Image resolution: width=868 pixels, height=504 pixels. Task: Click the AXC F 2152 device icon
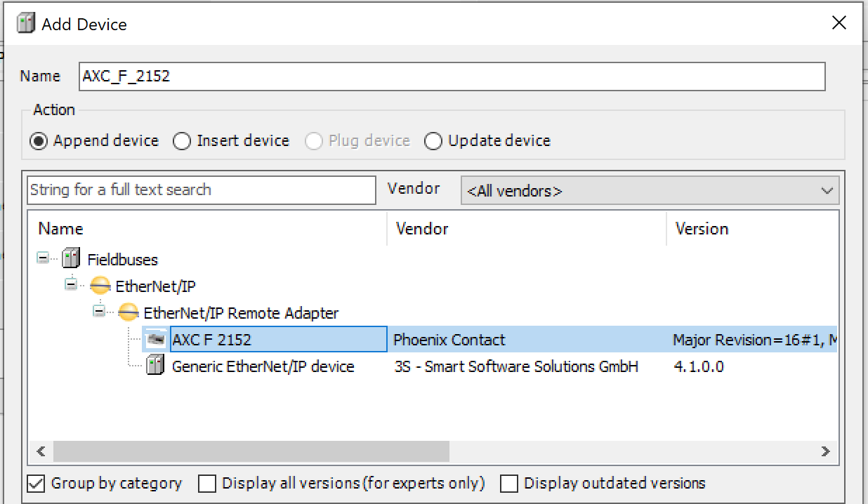tap(155, 340)
